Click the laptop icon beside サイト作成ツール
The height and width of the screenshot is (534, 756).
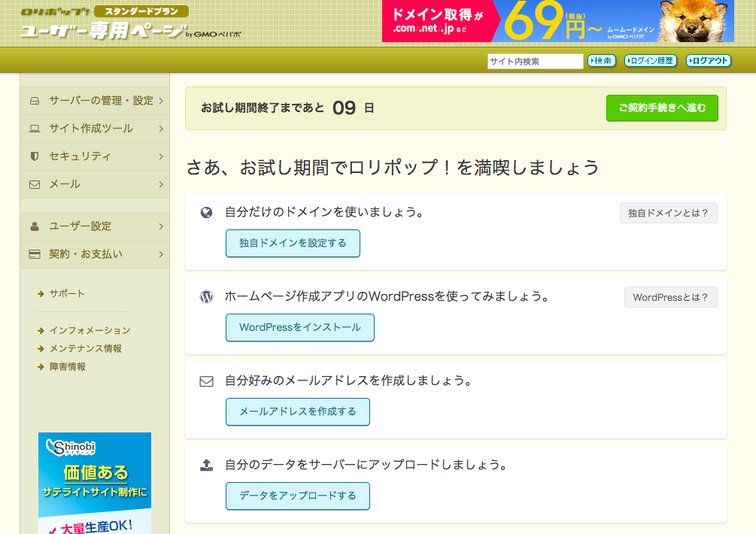pos(35,129)
